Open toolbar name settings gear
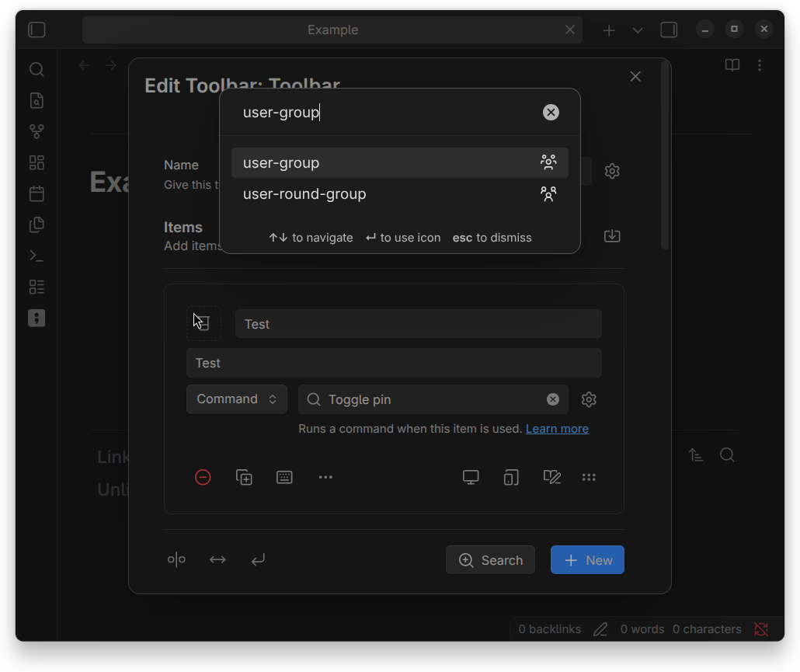Screen dimensions: 800x672 612,171
